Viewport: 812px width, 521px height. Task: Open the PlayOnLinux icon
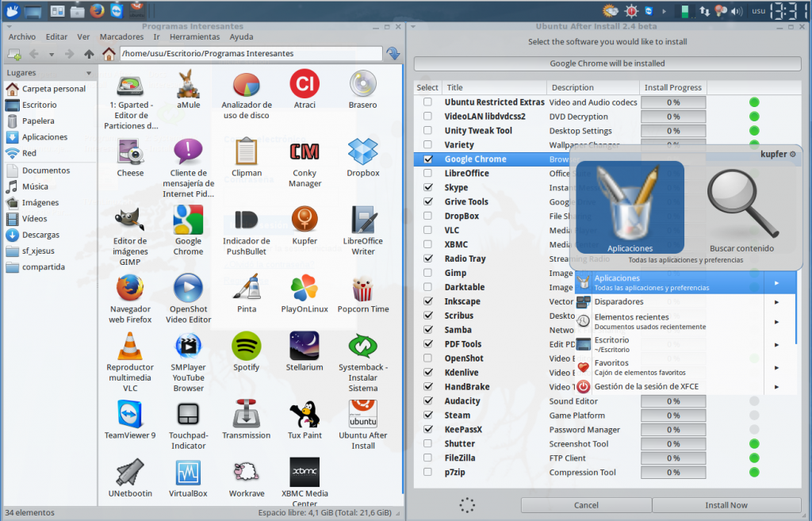coord(304,287)
